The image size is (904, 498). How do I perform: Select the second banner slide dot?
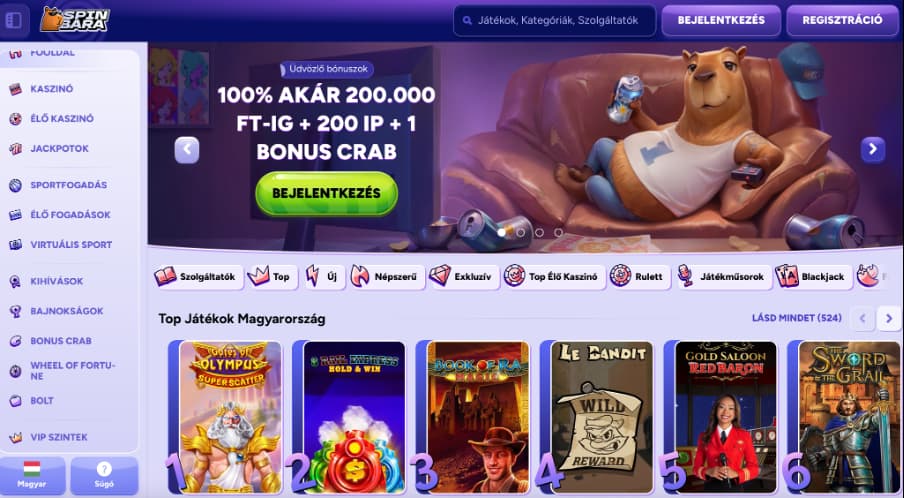[521, 232]
